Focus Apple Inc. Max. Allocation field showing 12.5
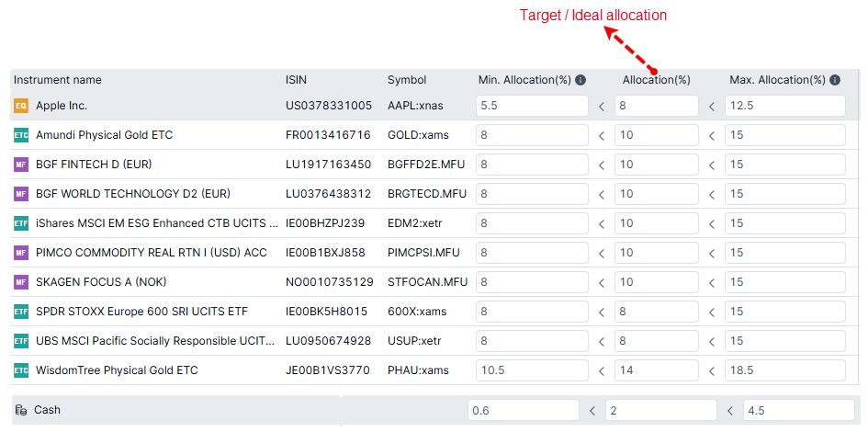Image resolution: width=868 pixels, height=432 pixels. pyautogui.click(x=784, y=106)
